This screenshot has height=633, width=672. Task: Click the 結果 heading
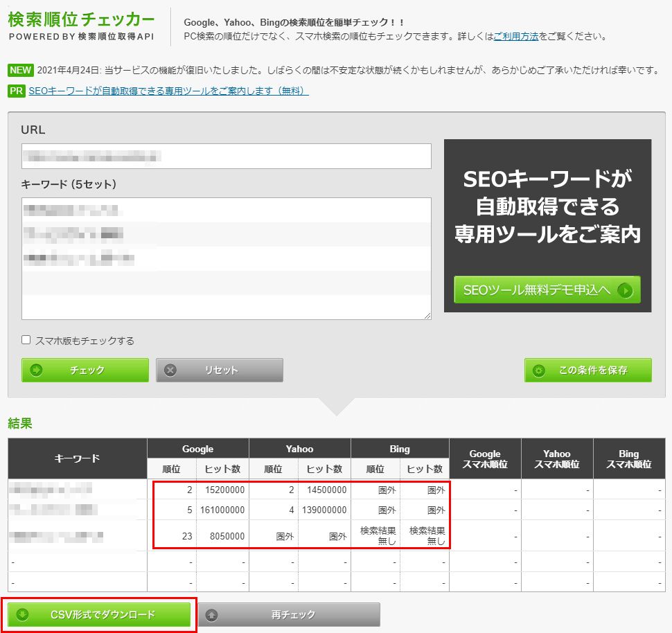(x=20, y=423)
